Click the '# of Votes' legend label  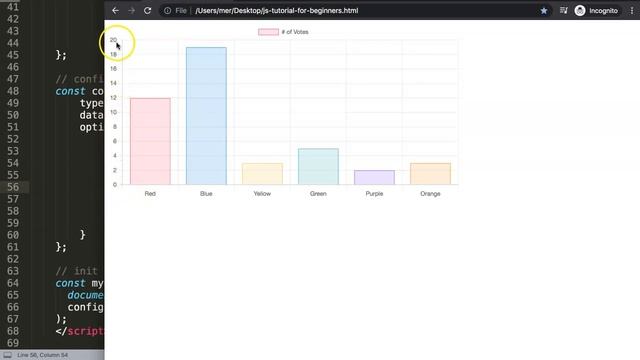(295, 32)
